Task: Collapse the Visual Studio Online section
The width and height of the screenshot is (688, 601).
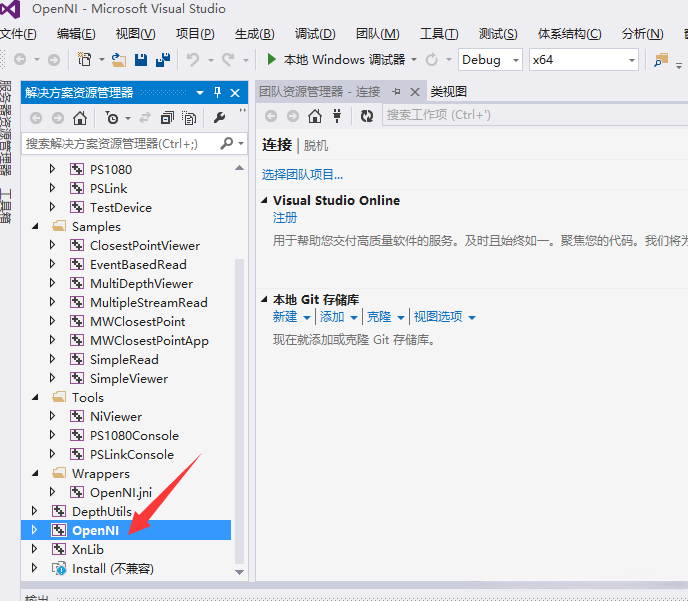Action: [x=264, y=200]
